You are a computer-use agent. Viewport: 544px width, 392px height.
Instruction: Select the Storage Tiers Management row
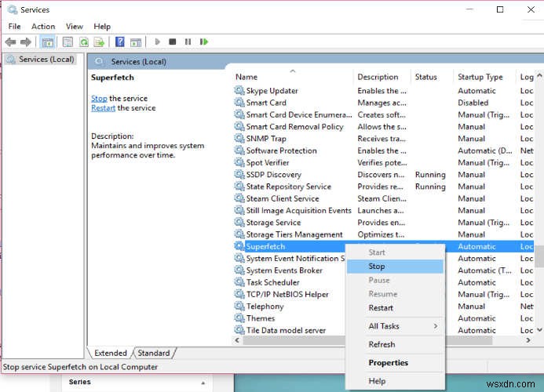pyautogui.click(x=383, y=234)
